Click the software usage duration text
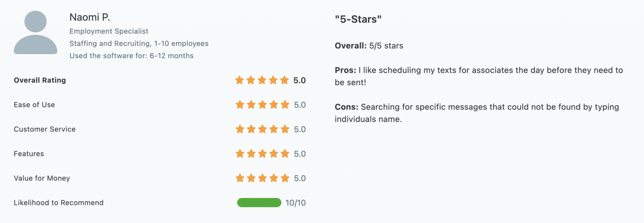 132,56
